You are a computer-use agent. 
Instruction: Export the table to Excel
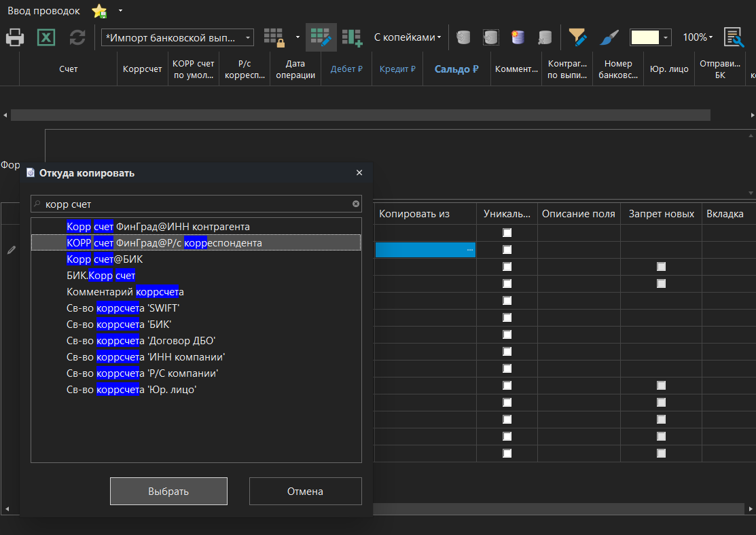46,37
